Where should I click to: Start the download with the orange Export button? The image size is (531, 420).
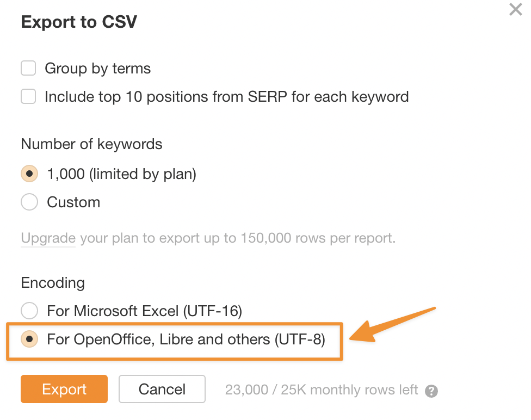[x=64, y=389]
